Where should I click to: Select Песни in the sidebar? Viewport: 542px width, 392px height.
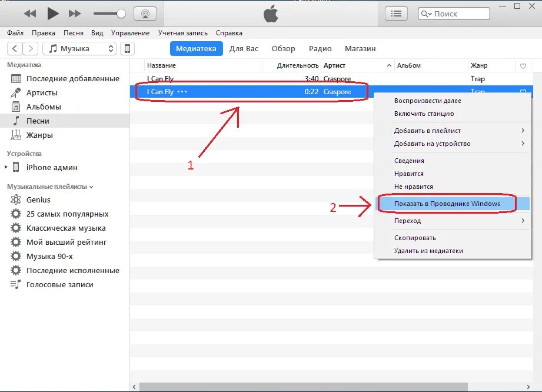tap(65, 121)
